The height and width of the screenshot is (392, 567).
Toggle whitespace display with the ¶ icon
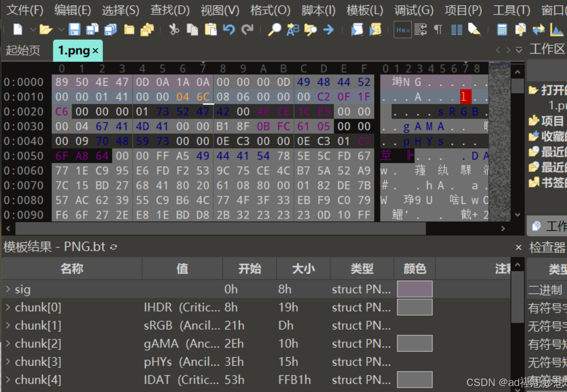pyautogui.click(x=438, y=30)
